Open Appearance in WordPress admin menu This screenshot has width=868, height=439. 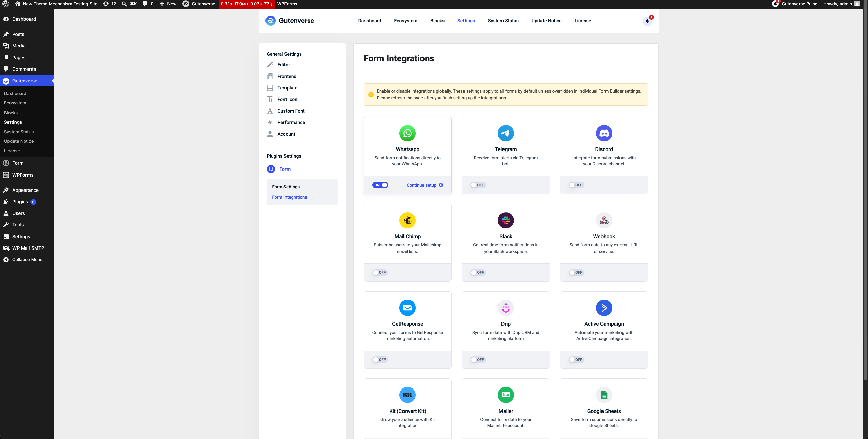click(x=27, y=190)
